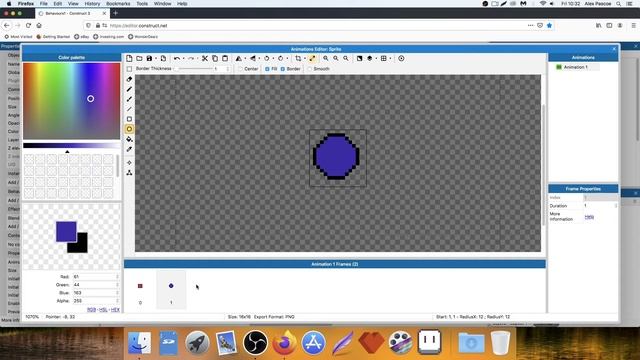The image size is (640, 360).
Task: Open the Edit menu in menu bar
Action: (58, 4)
